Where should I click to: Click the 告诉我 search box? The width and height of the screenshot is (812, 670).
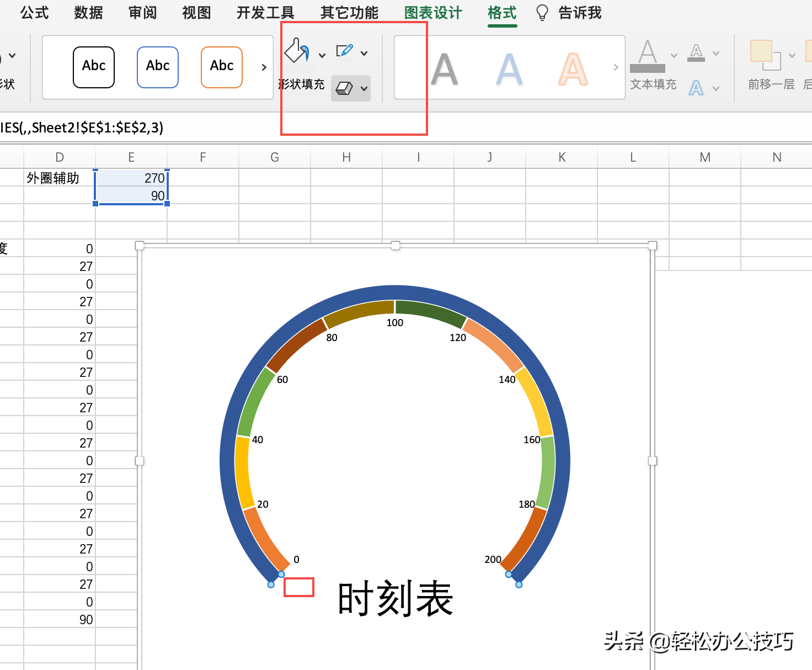[x=580, y=13]
